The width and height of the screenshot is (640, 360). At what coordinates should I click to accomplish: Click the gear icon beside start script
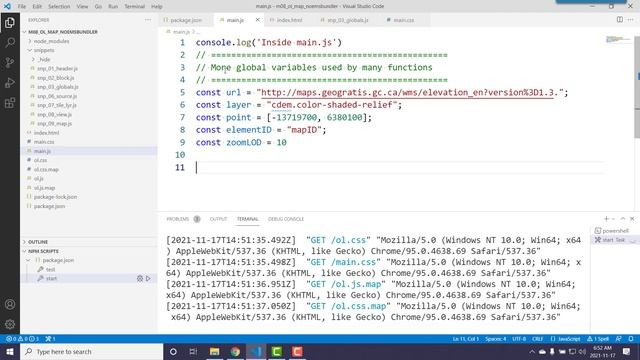click(x=140, y=278)
